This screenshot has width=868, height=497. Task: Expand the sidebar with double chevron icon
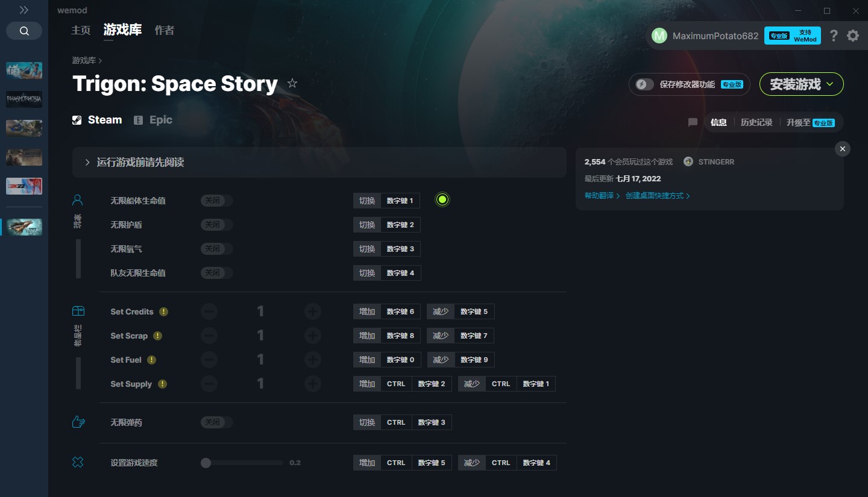(x=24, y=10)
